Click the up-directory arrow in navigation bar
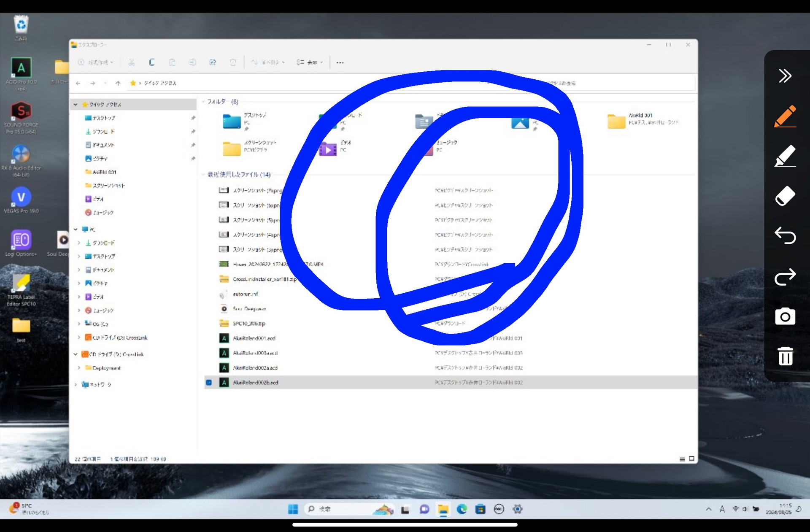This screenshot has width=810, height=532. coord(118,83)
